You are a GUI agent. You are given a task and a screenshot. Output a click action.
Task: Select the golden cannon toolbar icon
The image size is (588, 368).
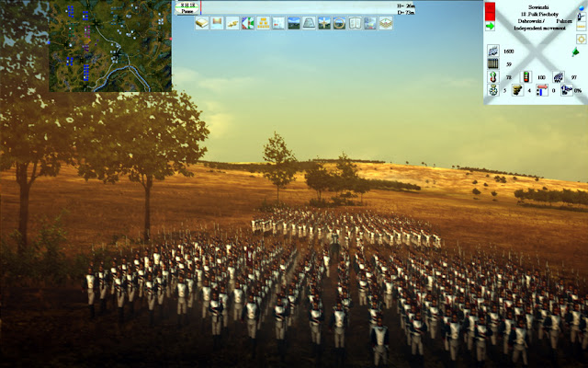pos(232,23)
